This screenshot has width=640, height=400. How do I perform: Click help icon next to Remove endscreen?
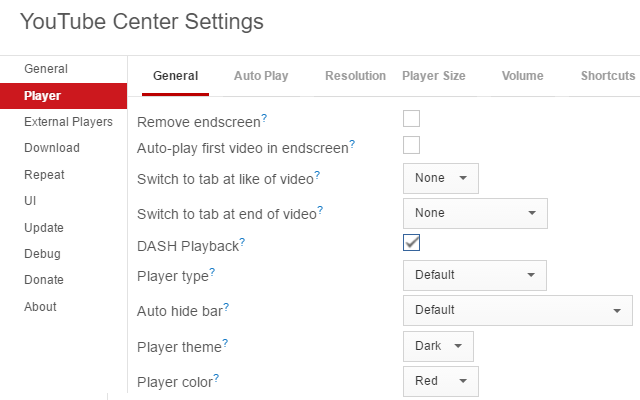click(x=264, y=118)
